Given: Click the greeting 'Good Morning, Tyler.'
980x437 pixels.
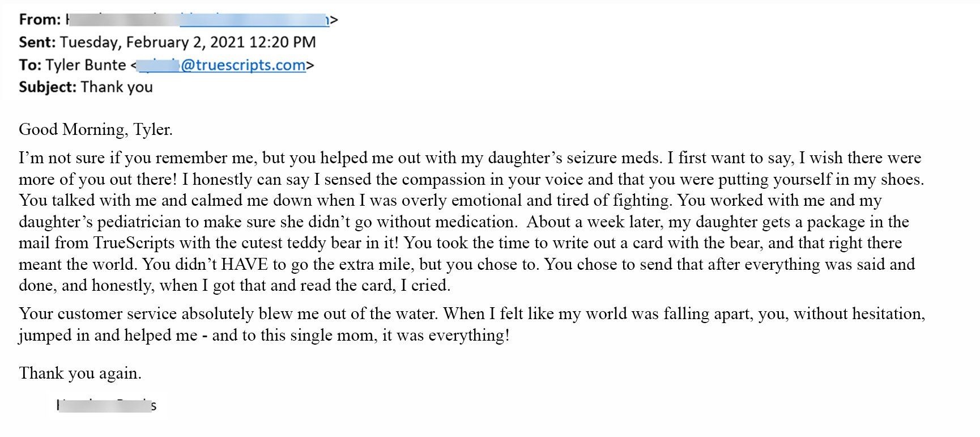Looking at the screenshot, I should point(96,130).
